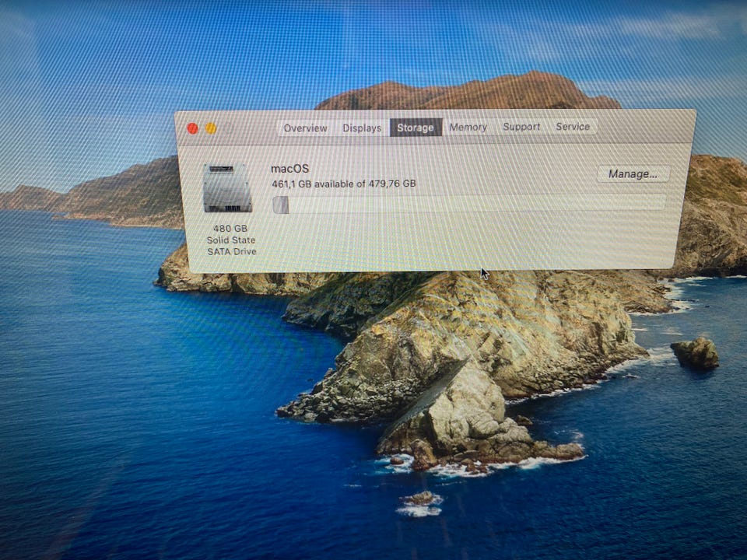This screenshot has width=747, height=560.
Task: Go to the Memory tab
Action: click(468, 127)
